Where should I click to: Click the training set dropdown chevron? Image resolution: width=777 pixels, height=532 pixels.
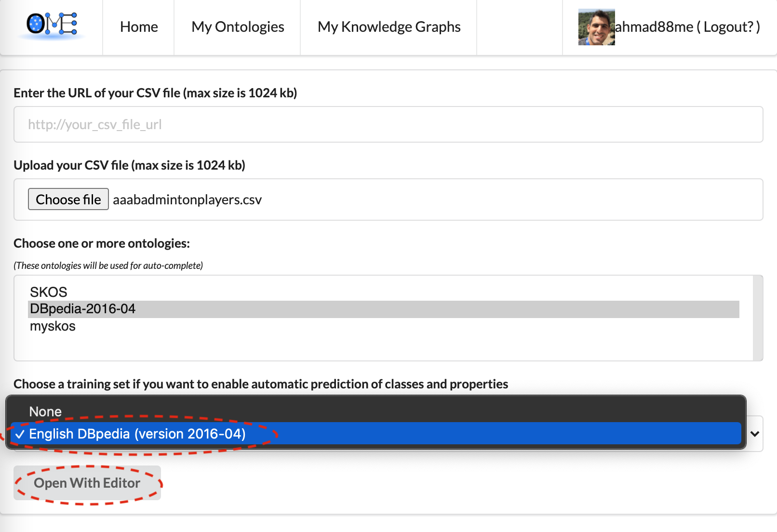pos(755,434)
